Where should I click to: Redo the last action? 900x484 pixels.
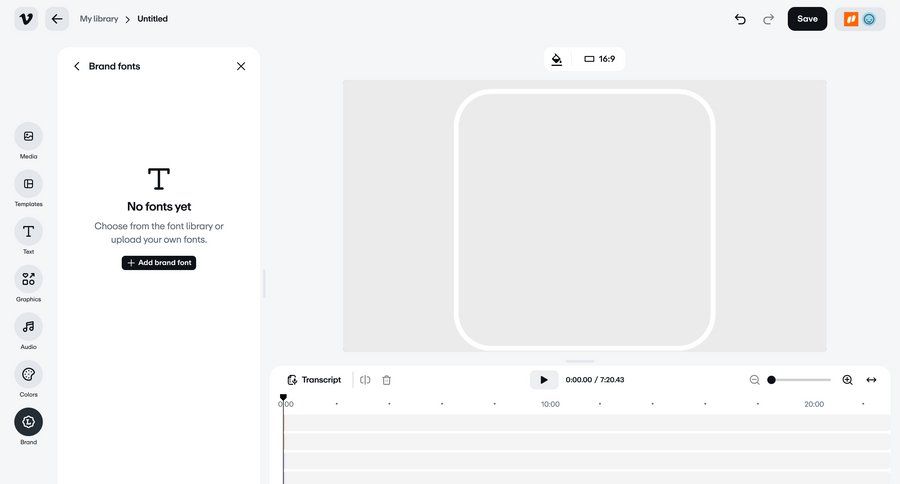coord(768,19)
